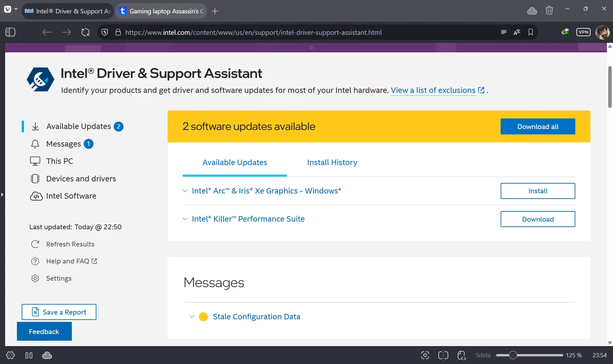
Task: Open the colorful extension icon in toolbar
Action: pos(565,32)
